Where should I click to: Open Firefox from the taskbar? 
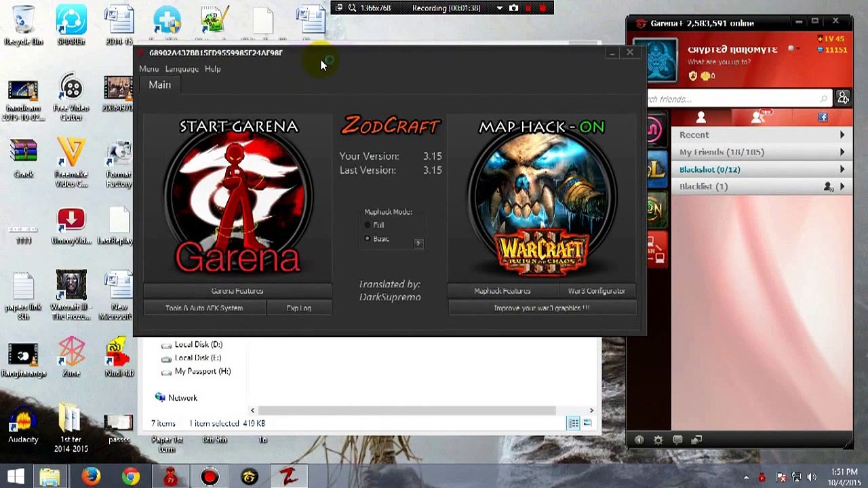pyautogui.click(x=91, y=477)
